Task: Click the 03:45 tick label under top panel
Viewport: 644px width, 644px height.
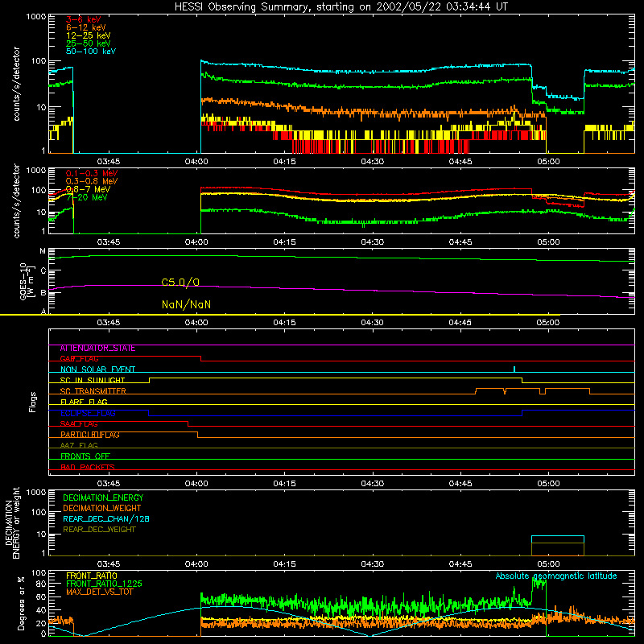Action: coord(109,162)
